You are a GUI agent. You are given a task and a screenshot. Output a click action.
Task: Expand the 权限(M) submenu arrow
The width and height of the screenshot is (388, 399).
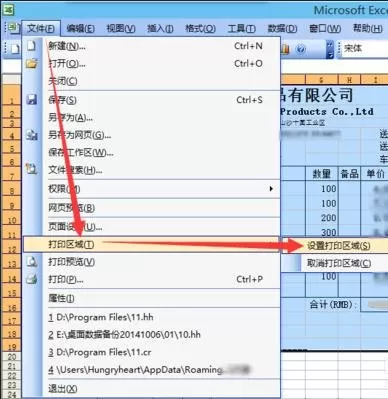(x=271, y=189)
